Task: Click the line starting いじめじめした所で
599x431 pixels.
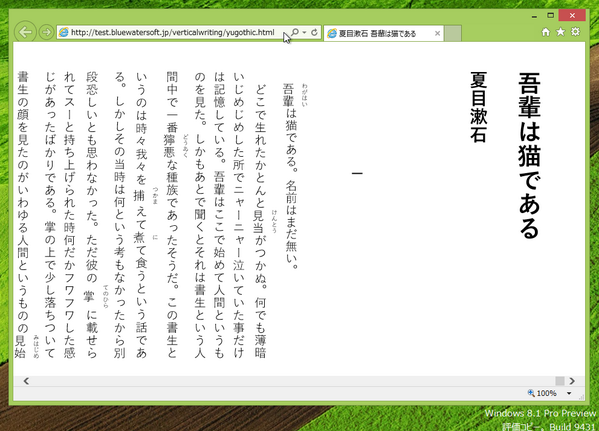Action: (238, 215)
